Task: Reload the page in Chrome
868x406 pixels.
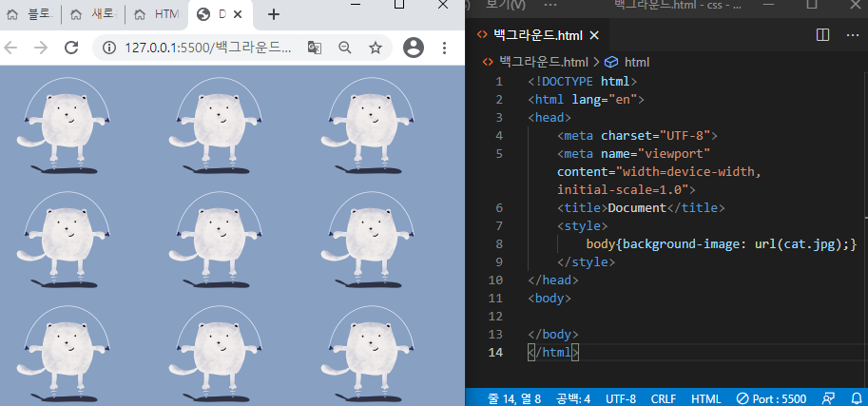Action: coord(71,48)
